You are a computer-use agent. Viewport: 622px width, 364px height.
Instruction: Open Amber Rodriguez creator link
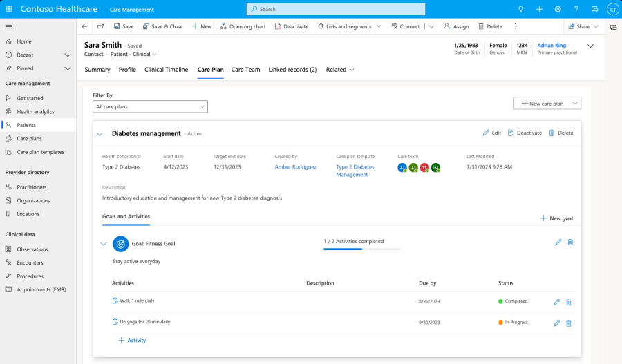pyautogui.click(x=296, y=166)
